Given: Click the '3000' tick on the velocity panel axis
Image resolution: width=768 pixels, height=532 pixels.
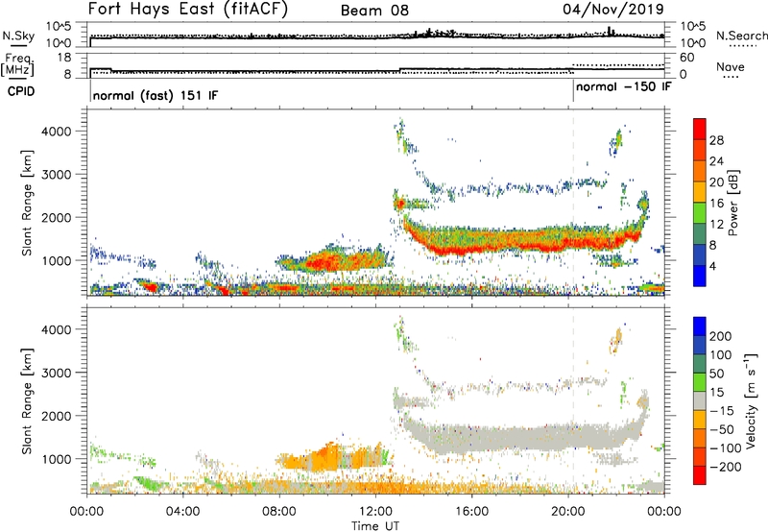Looking at the screenshot, I should (x=57, y=373).
